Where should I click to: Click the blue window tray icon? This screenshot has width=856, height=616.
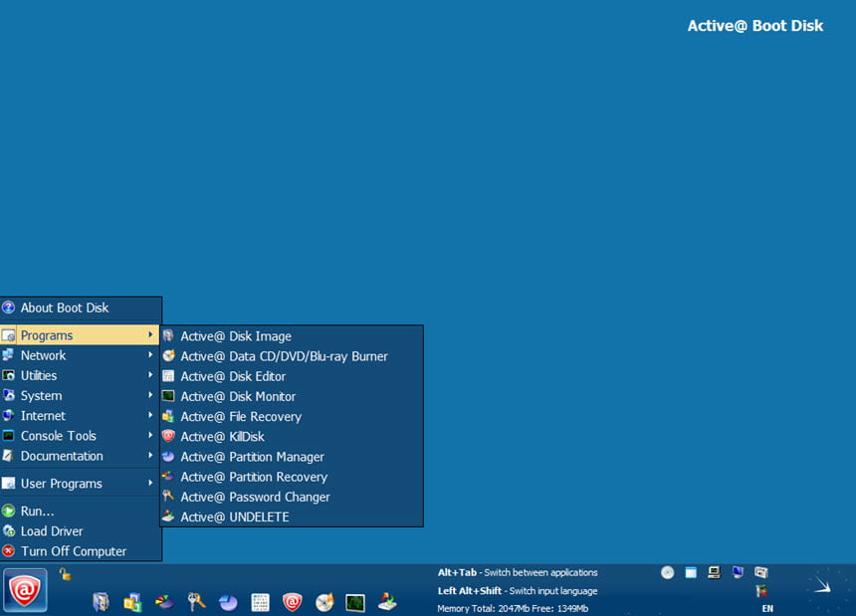[x=691, y=572]
